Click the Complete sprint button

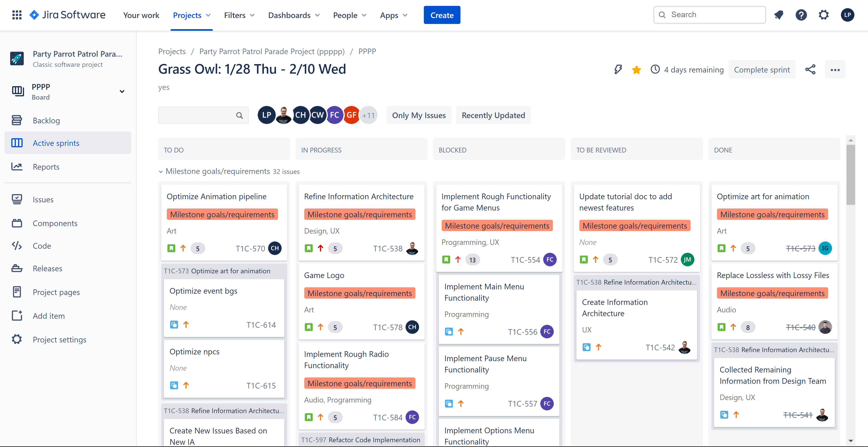pyautogui.click(x=762, y=70)
